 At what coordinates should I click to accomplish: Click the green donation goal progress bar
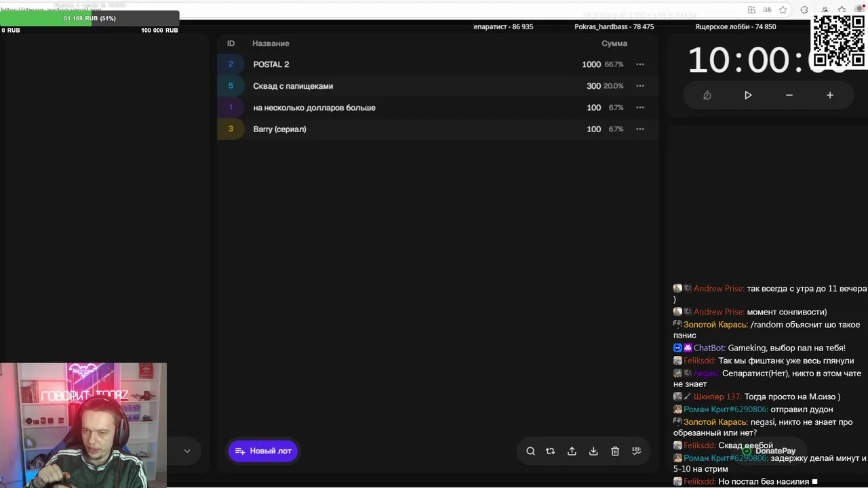click(x=90, y=18)
